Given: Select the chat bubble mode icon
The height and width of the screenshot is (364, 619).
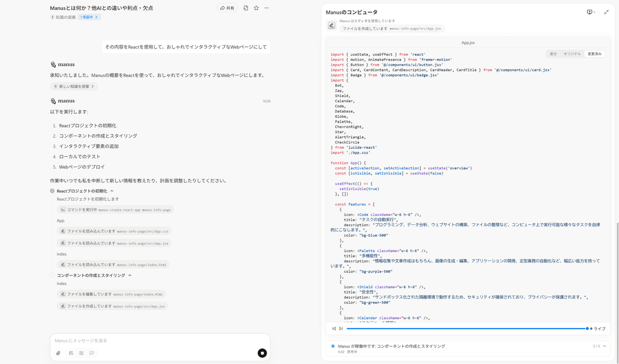Looking at the screenshot, I should 92,353.
